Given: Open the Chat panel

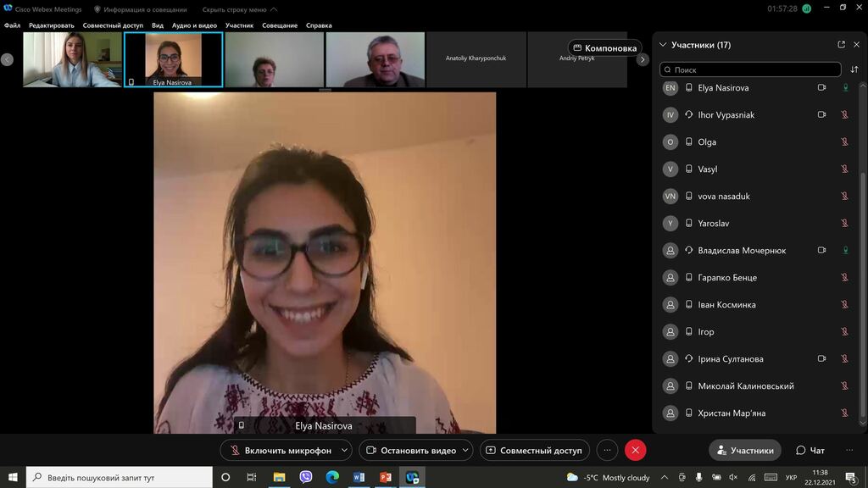Looking at the screenshot, I should coord(810,451).
